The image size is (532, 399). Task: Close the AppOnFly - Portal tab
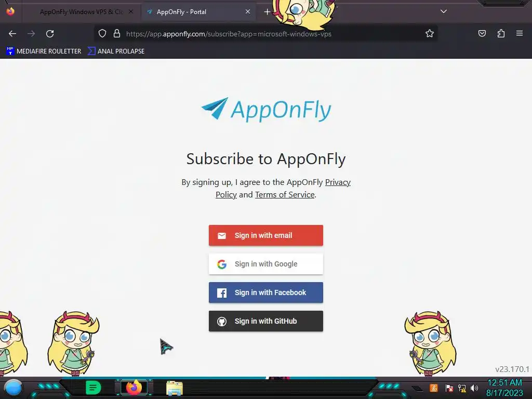(248, 12)
